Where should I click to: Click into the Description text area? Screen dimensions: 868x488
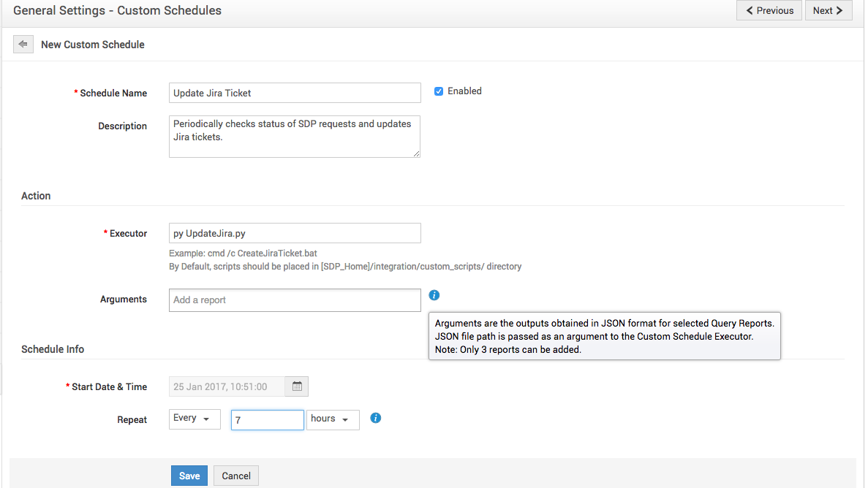pyautogui.click(x=295, y=136)
